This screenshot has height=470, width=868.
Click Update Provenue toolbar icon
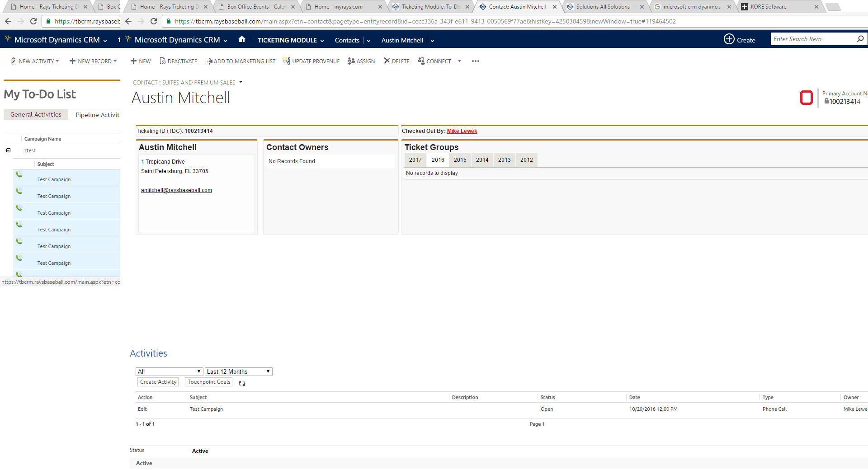click(x=287, y=61)
